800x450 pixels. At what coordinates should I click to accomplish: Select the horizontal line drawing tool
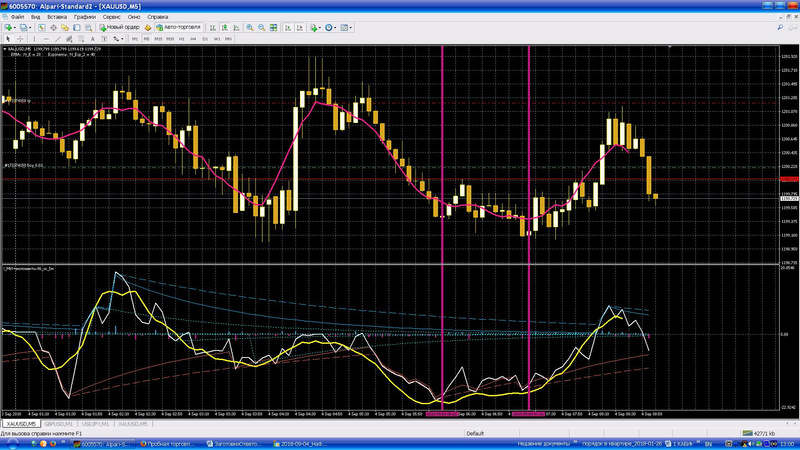[45, 39]
